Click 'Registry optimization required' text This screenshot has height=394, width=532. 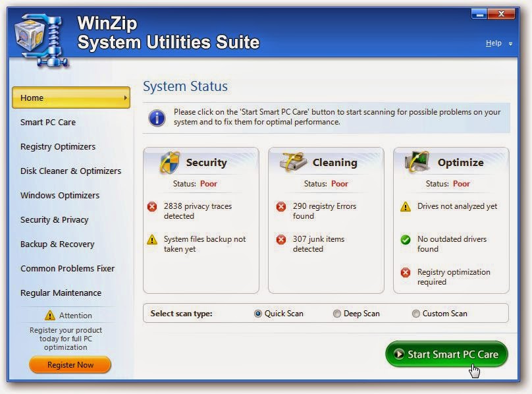point(454,277)
